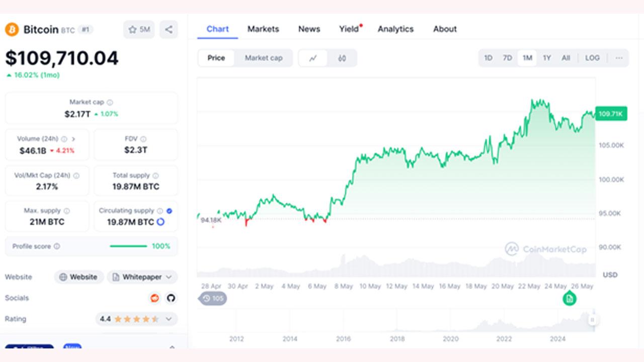Viewport: 644px width, 362px height.
Task: Click Profile score info icon
Action: pos(57,246)
